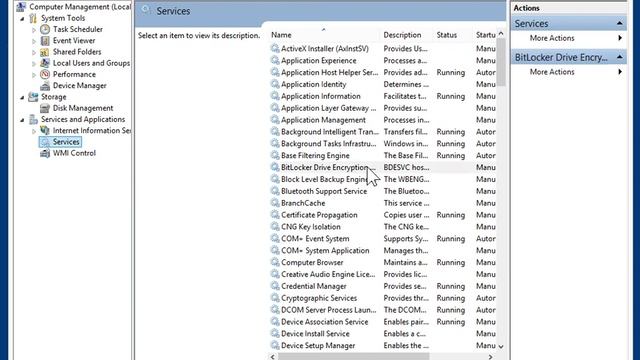Image resolution: width=640 pixels, height=360 pixels.
Task: Click the Task Scheduler clock icon
Action: pyautogui.click(x=45, y=29)
